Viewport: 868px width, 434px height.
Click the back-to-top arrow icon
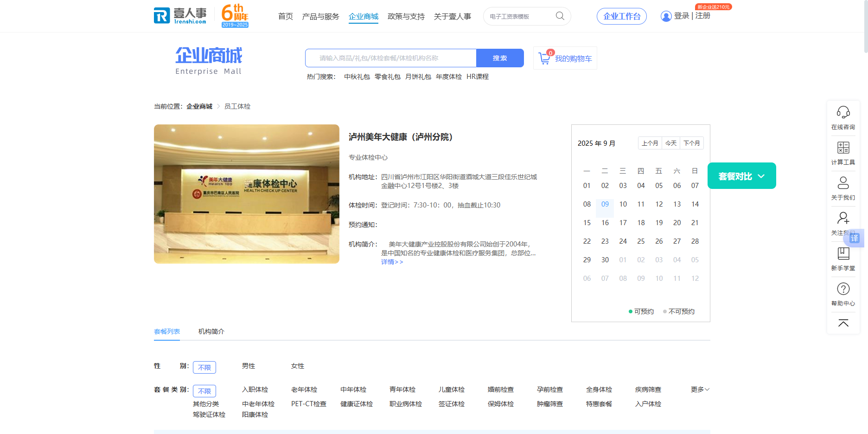tap(843, 323)
